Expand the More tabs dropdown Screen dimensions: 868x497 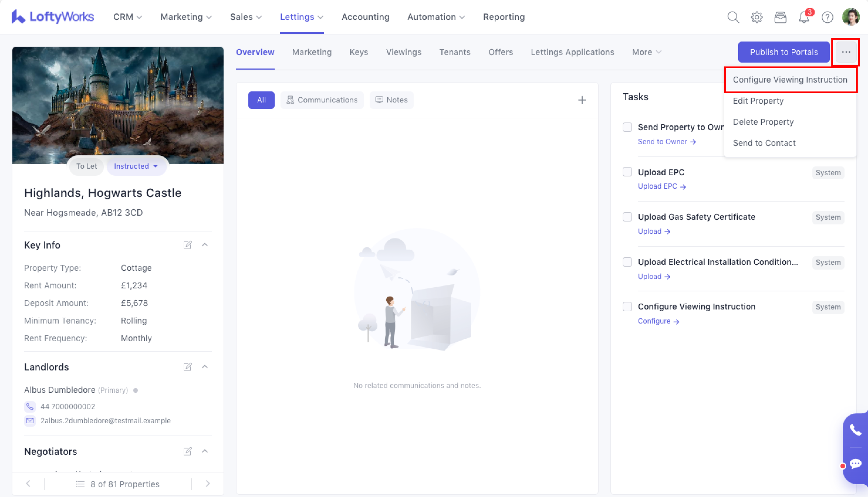click(646, 52)
